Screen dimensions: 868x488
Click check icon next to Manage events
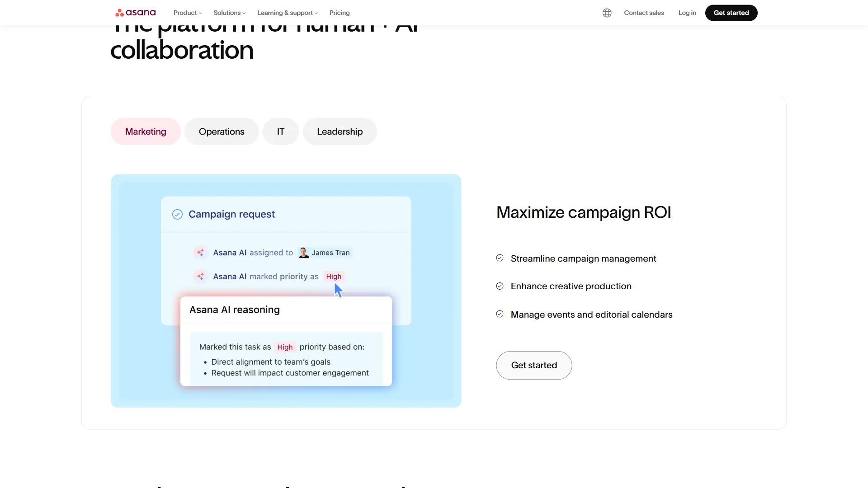coord(500,314)
